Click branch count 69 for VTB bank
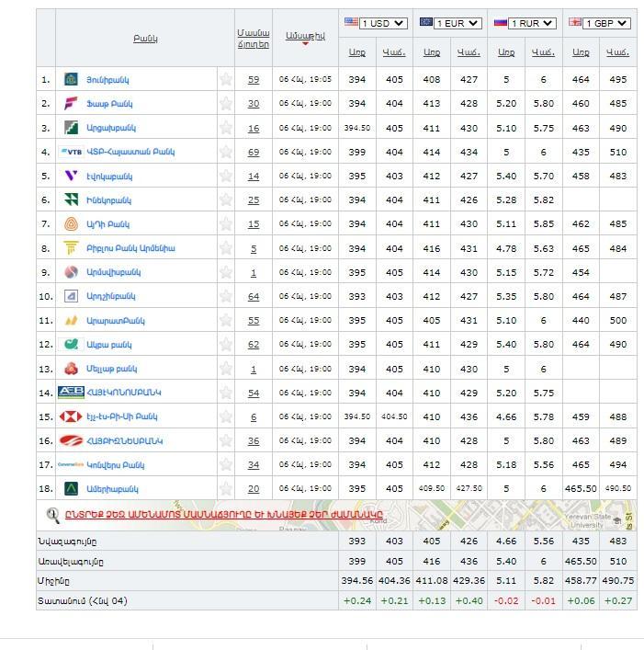Image resolution: width=644 pixels, height=650 pixels. pyautogui.click(x=254, y=152)
